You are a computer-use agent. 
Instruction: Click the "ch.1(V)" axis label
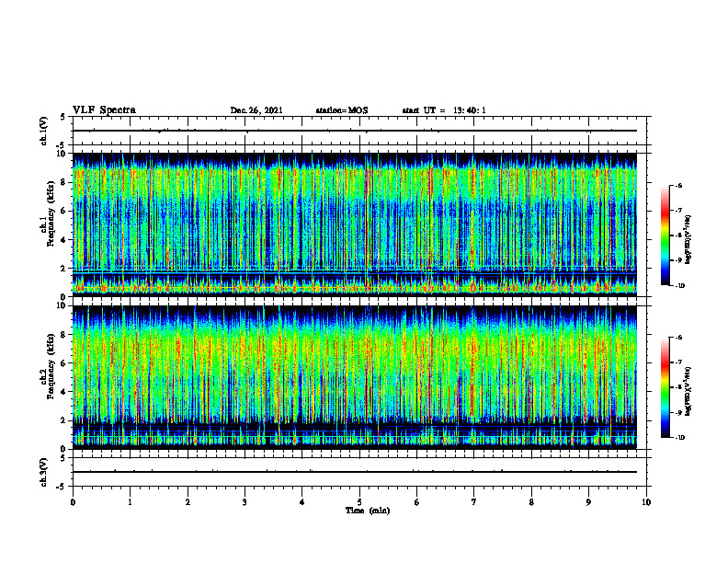[x=44, y=131]
